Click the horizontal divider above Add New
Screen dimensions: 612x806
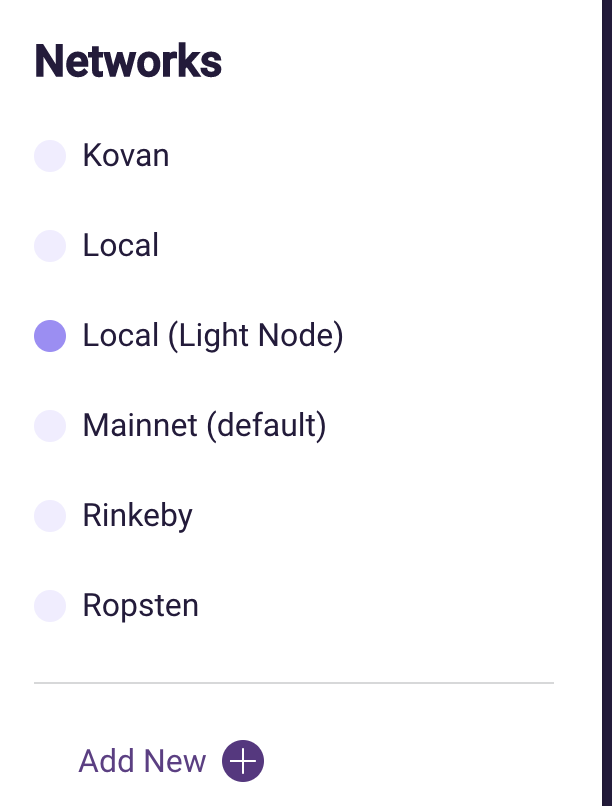293,683
